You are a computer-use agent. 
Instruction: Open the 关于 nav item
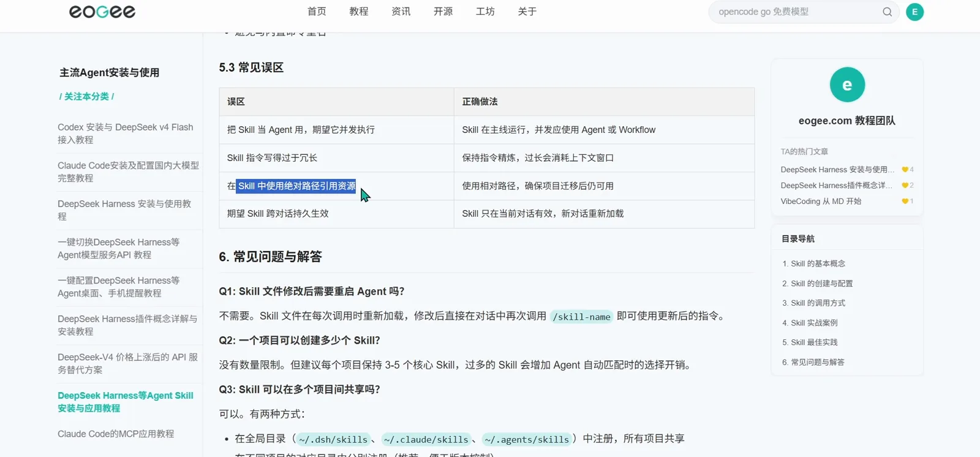tap(527, 12)
